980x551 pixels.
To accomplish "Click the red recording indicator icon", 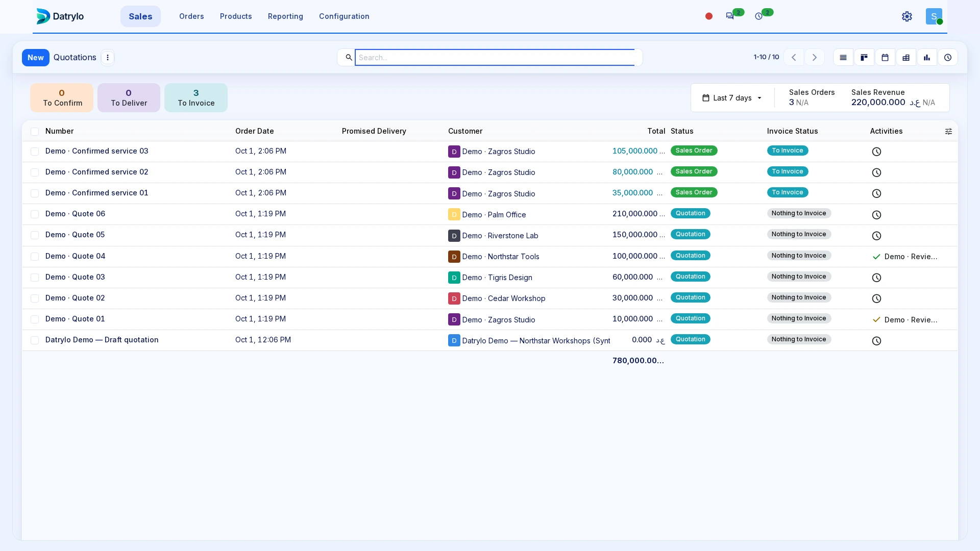I will pyautogui.click(x=709, y=16).
